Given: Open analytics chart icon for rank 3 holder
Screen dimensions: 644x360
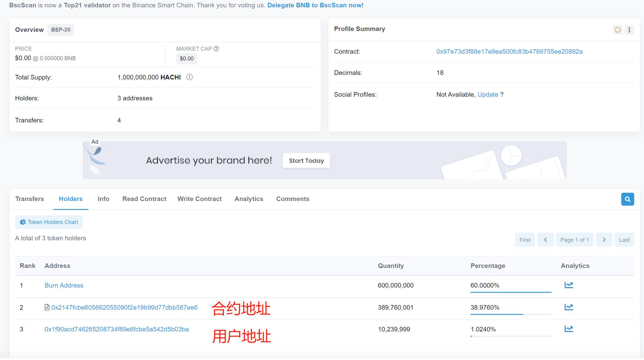Looking at the screenshot, I should pyautogui.click(x=568, y=329).
